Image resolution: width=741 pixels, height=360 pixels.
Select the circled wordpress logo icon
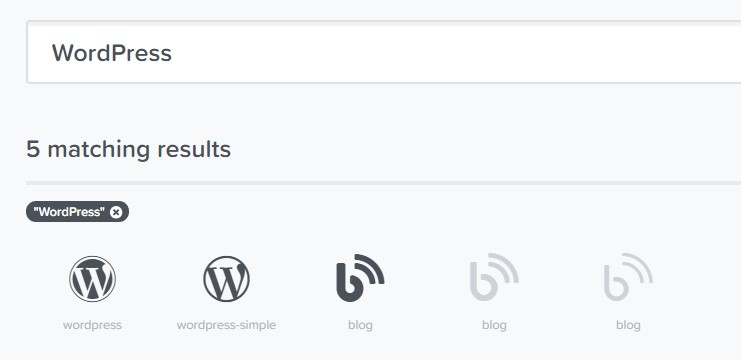(92, 279)
